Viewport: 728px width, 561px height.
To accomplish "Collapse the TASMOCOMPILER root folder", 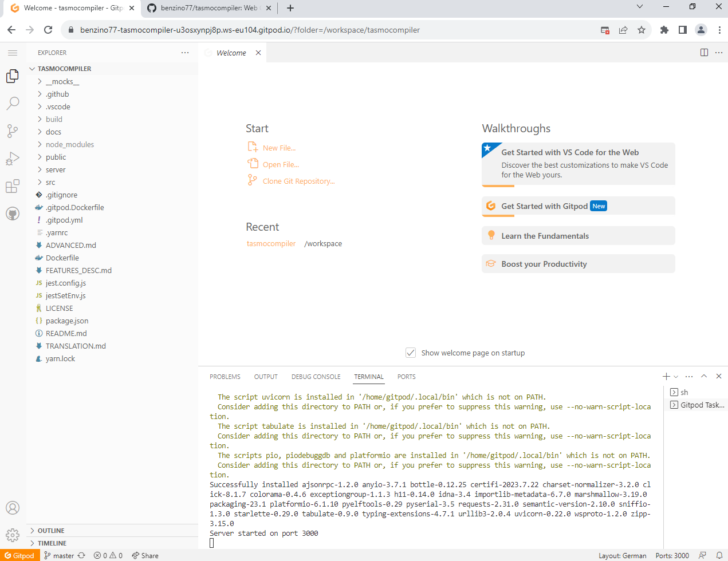I will 112,69.
